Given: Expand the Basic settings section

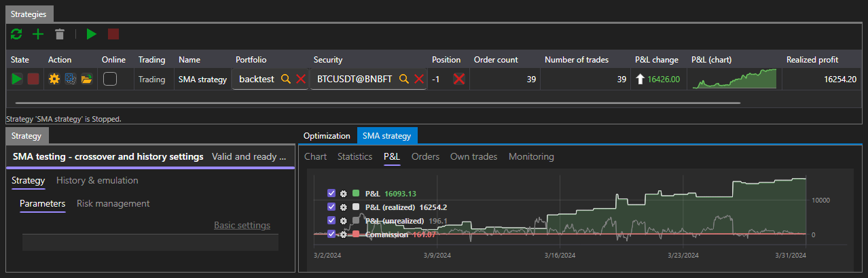Looking at the screenshot, I should tap(242, 225).
